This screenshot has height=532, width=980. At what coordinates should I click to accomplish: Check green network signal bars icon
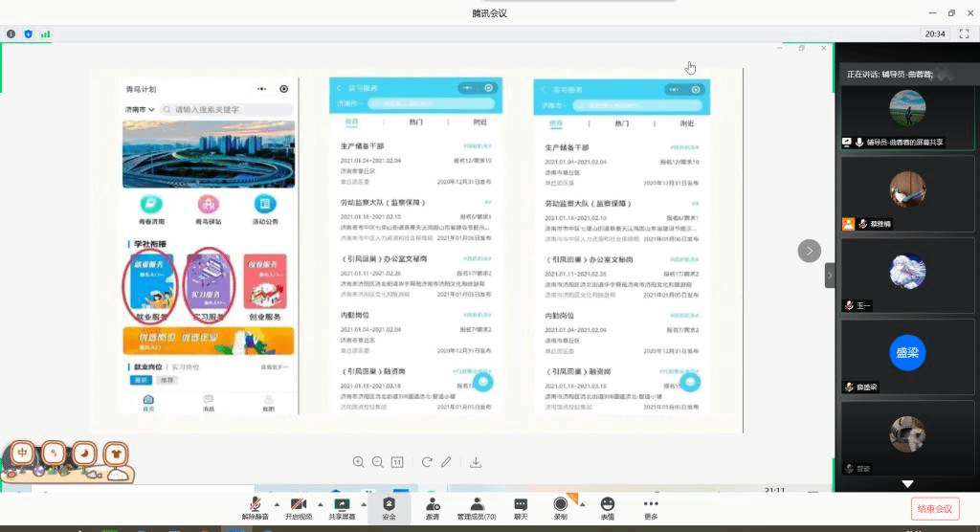coord(46,33)
